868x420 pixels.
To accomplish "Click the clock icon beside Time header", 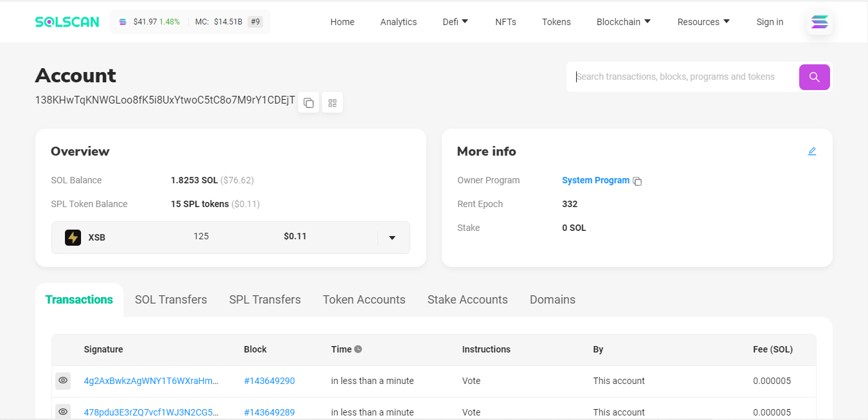I will tap(358, 349).
